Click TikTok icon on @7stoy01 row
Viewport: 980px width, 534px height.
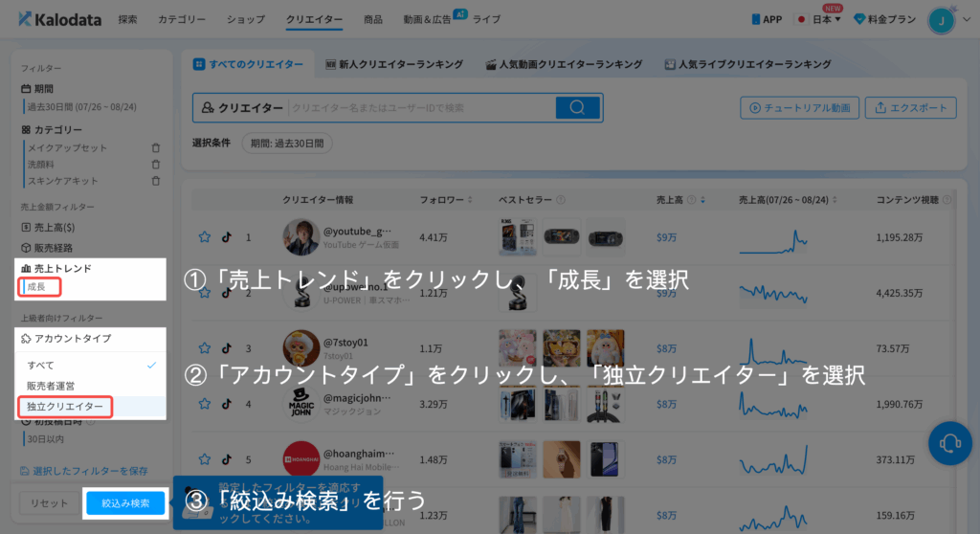tap(226, 348)
